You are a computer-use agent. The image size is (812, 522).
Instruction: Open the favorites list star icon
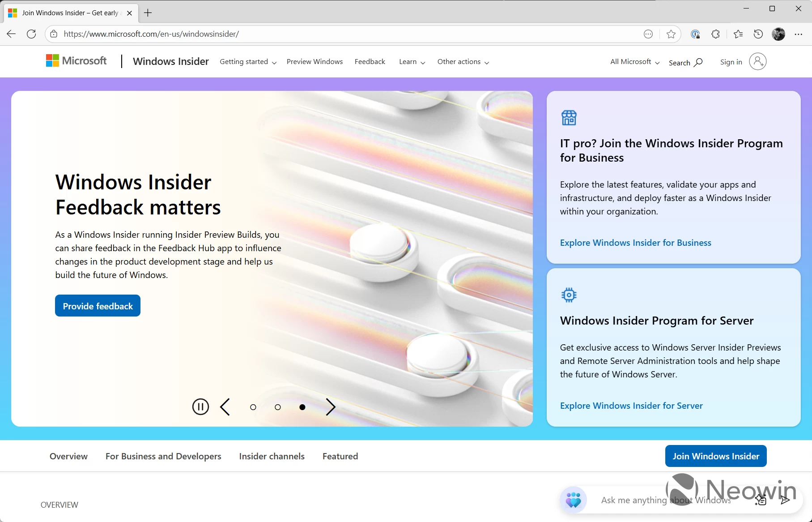pyautogui.click(x=738, y=34)
